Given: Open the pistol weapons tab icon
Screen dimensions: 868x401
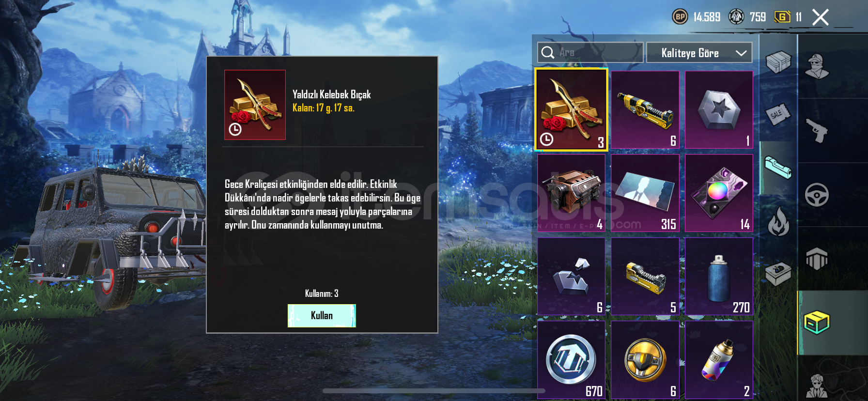Looking at the screenshot, I should click(x=817, y=130).
